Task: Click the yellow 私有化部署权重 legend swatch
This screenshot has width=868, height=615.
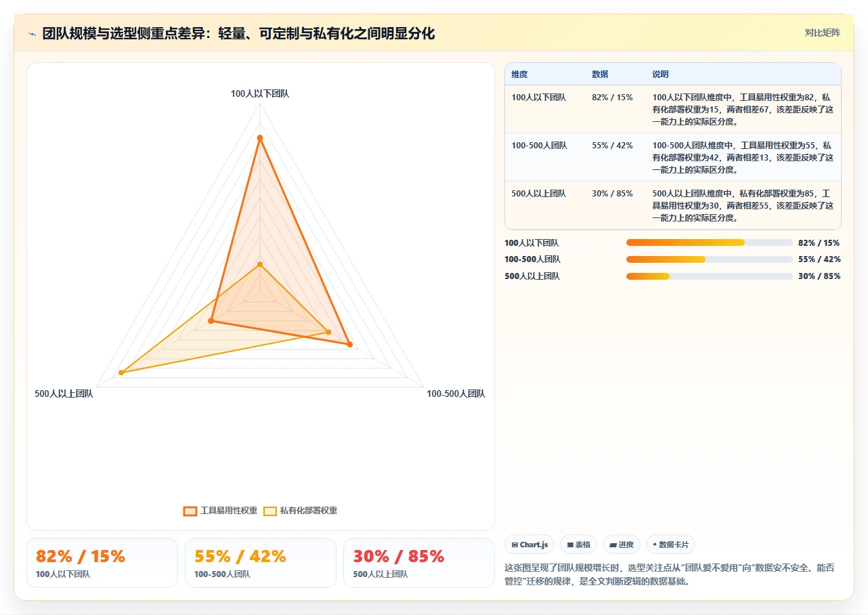Action: pyautogui.click(x=270, y=511)
